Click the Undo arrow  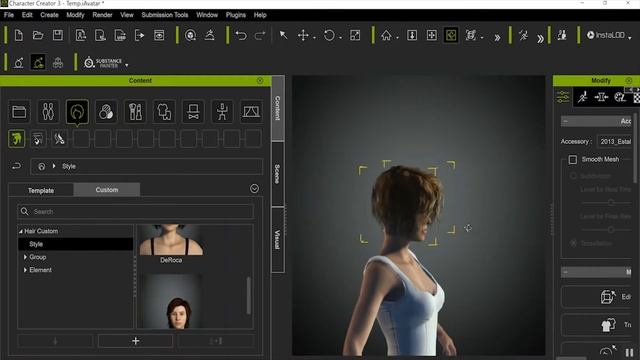tap(241, 36)
